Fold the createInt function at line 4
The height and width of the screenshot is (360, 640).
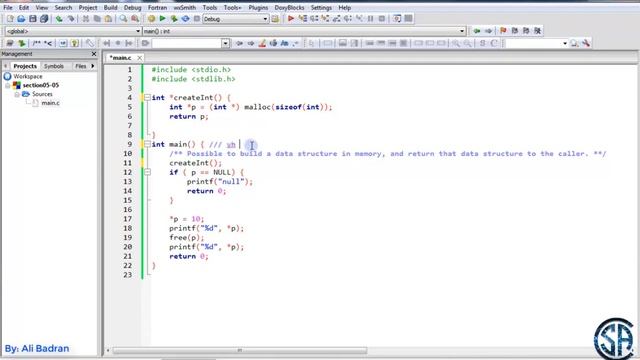[147, 98]
